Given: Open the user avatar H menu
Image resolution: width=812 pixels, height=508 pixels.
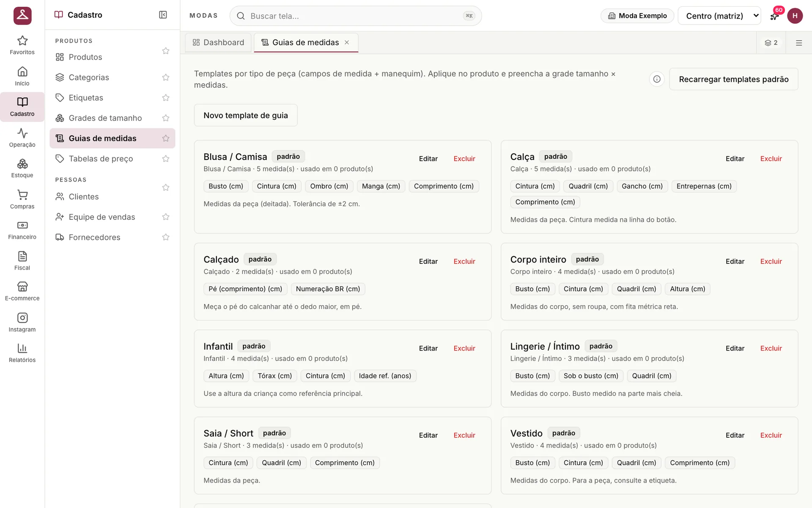Looking at the screenshot, I should tap(795, 16).
